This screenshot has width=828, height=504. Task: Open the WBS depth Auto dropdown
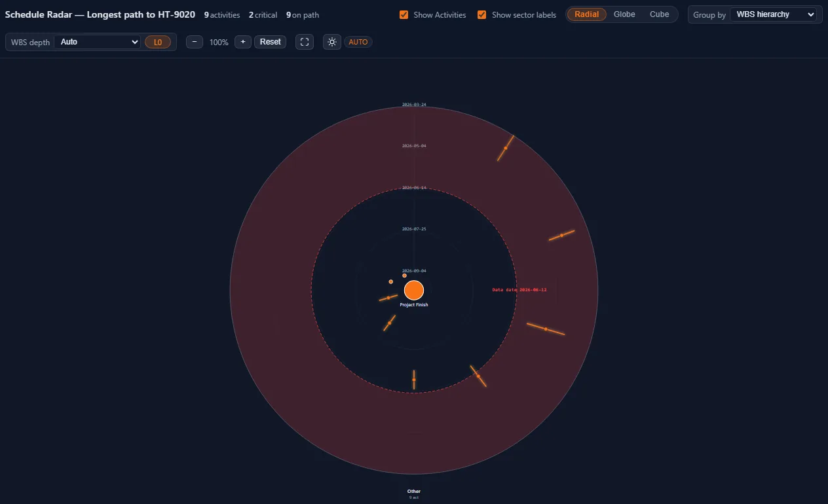pos(98,42)
